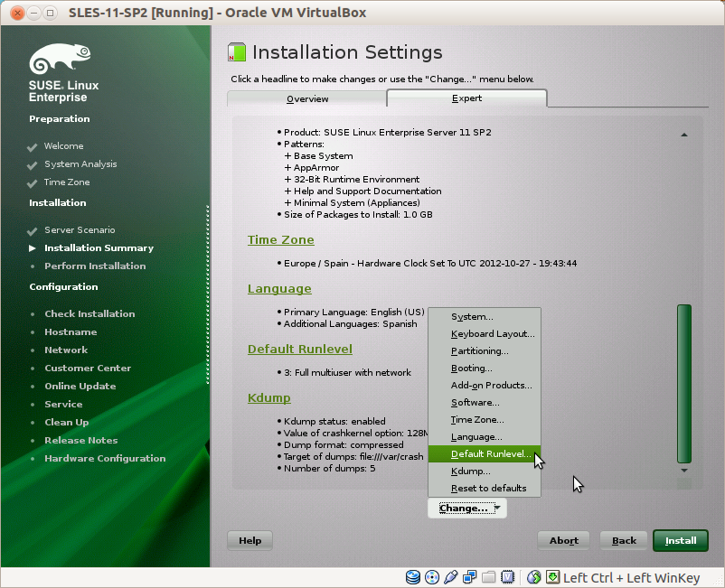This screenshot has width=725, height=588.
Task: Click the Help button
Action: [250, 540]
